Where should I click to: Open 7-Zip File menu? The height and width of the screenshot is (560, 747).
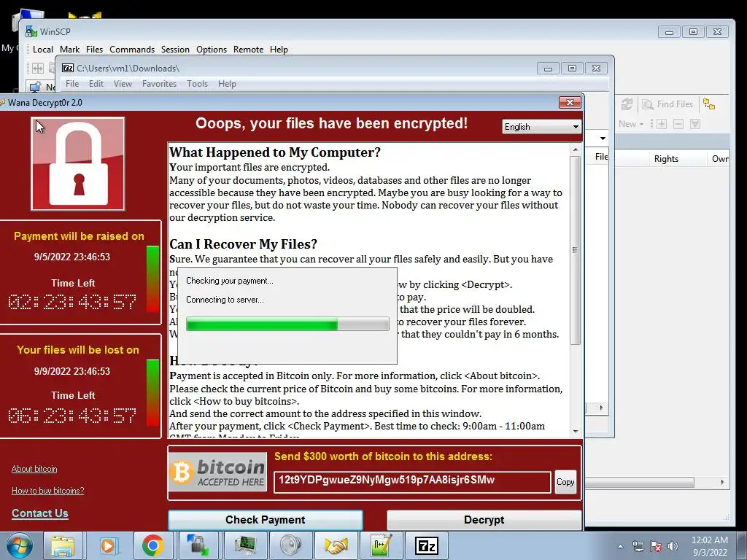click(x=72, y=84)
